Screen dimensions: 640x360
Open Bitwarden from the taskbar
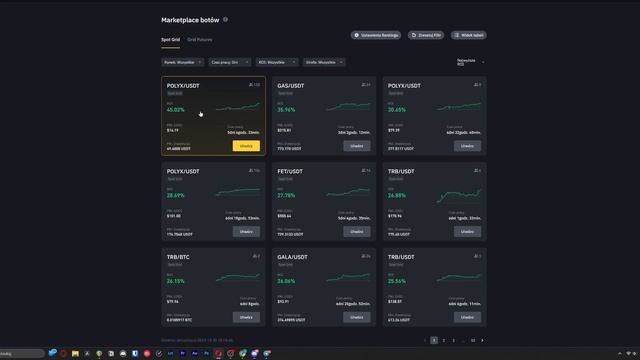point(135,353)
